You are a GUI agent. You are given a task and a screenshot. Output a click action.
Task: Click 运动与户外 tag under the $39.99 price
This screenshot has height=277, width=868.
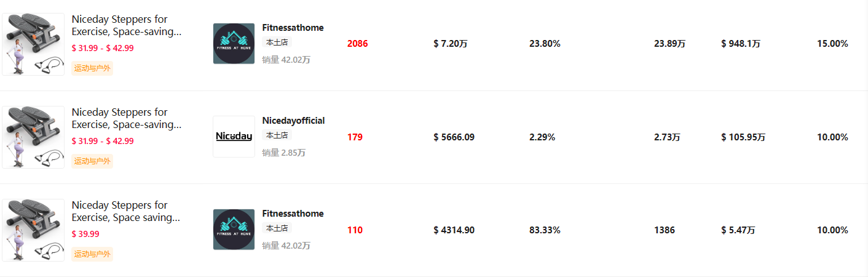click(92, 254)
